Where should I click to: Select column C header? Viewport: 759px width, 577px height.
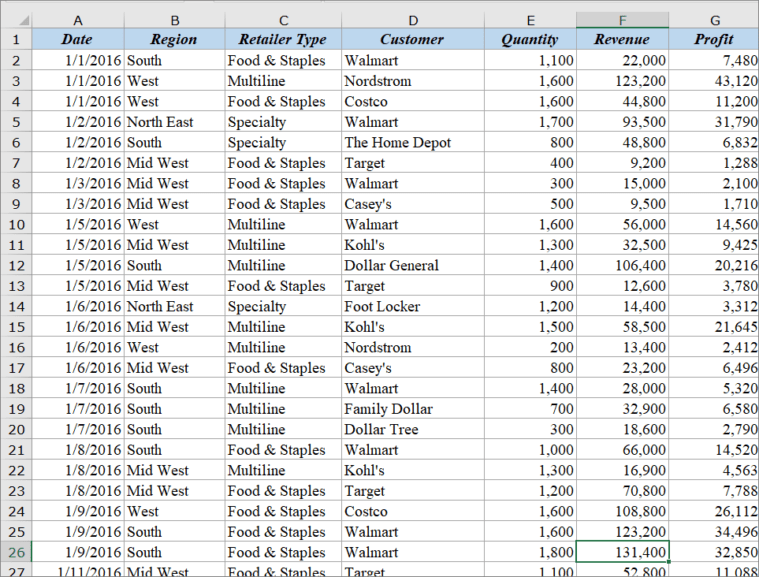(283, 20)
